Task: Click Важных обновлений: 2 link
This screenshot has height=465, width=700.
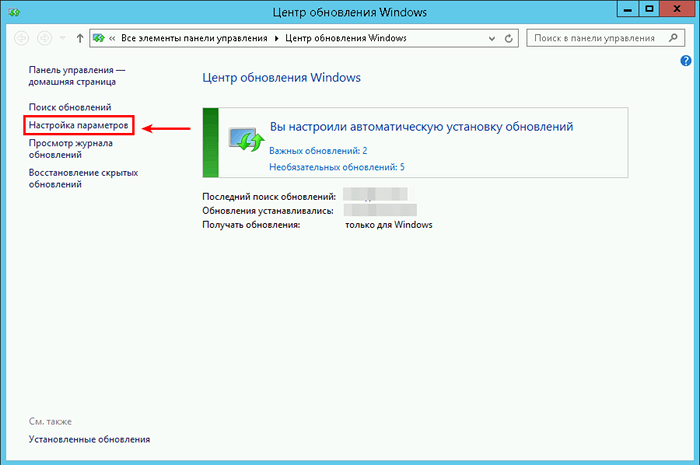Action: point(318,151)
